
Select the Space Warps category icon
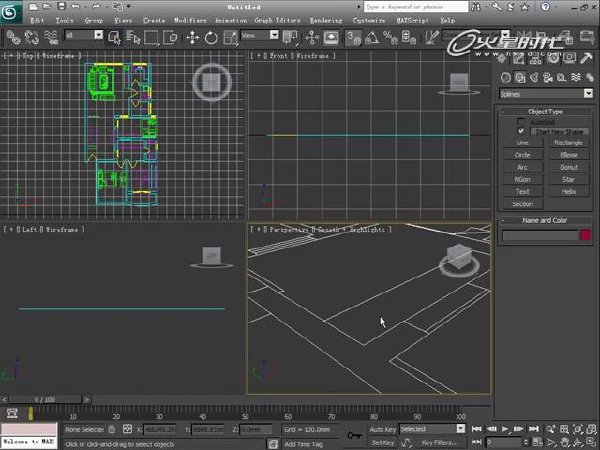point(576,78)
